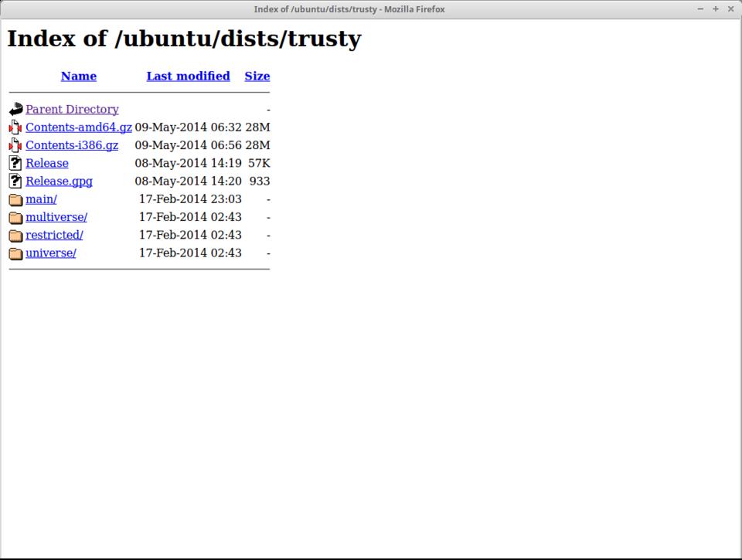Viewport: 742px width, 560px height.
Task: Click the 57K size value
Action: click(259, 163)
